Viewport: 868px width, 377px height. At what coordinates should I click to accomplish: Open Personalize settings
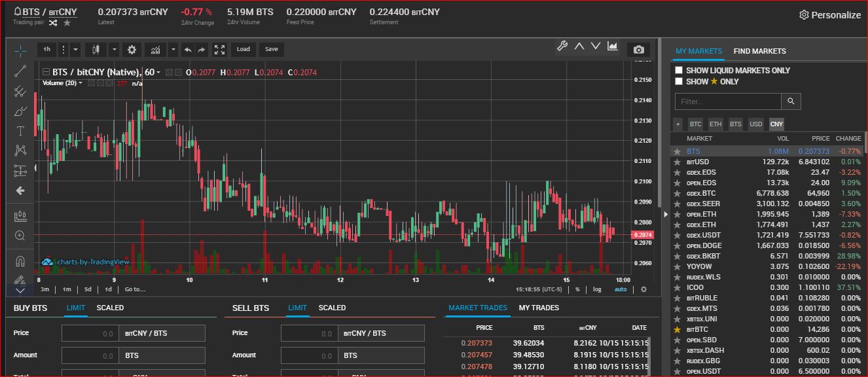[x=830, y=14]
